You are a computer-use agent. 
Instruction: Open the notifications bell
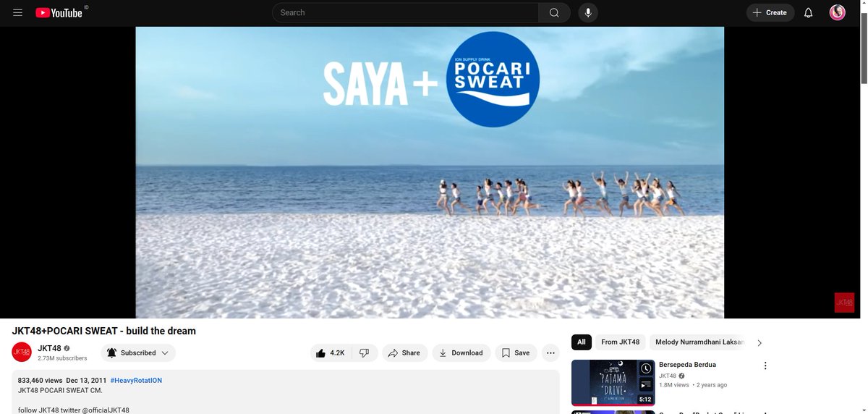coord(809,13)
